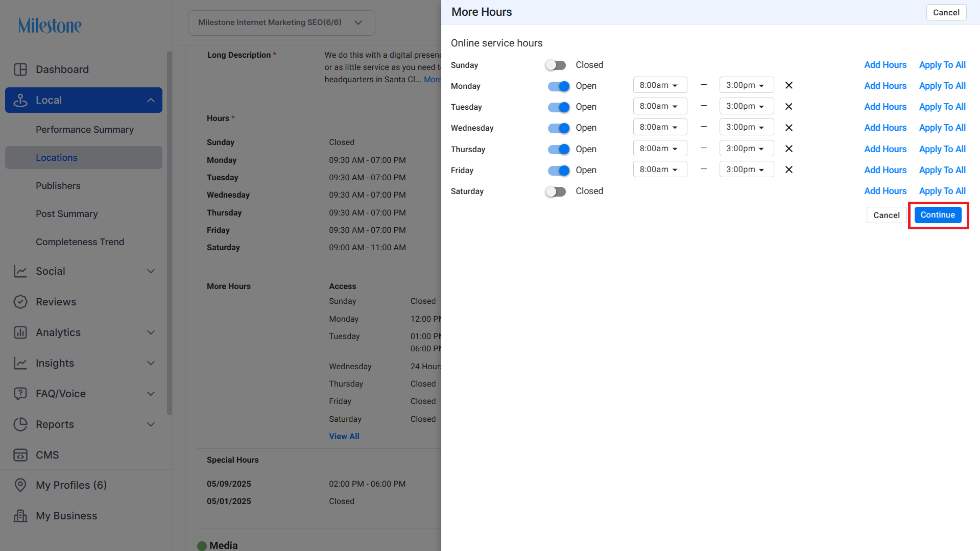The width and height of the screenshot is (980, 551).
Task: Click the blue Continue button
Action: pyautogui.click(x=938, y=215)
